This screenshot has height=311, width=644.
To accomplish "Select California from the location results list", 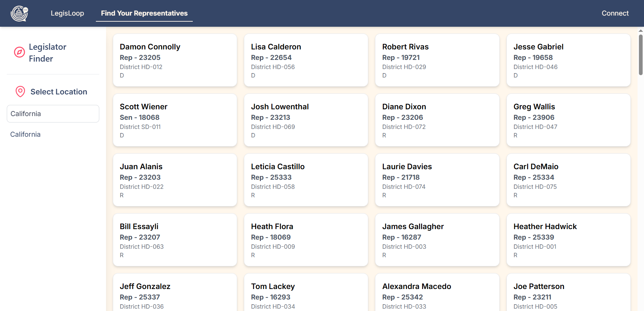I will (25, 134).
